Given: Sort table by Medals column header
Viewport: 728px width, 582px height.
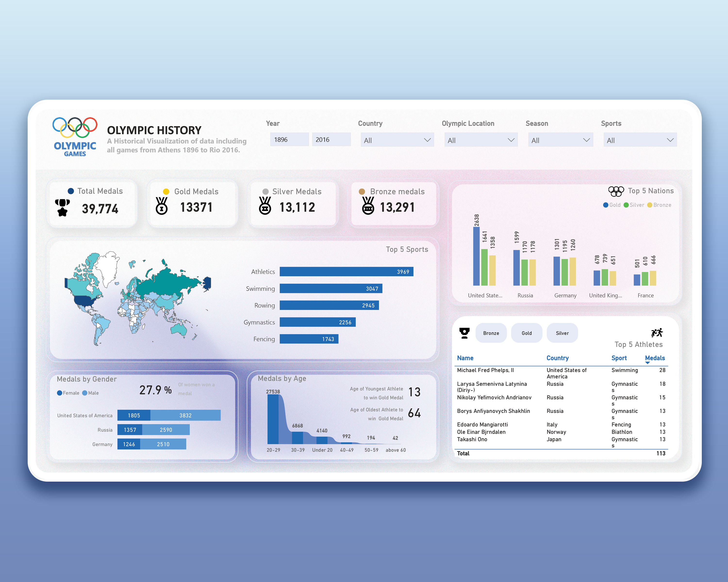Looking at the screenshot, I should point(654,358).
